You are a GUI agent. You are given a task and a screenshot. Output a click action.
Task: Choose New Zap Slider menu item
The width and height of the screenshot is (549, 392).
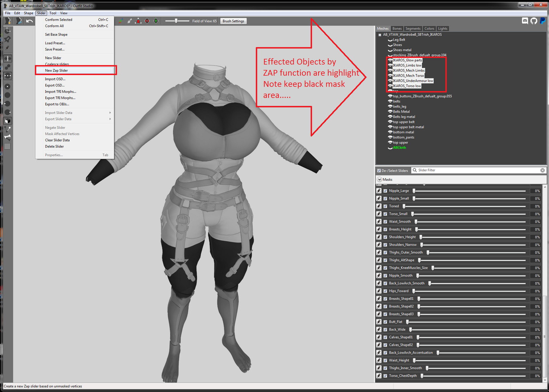tap(75, 70)
